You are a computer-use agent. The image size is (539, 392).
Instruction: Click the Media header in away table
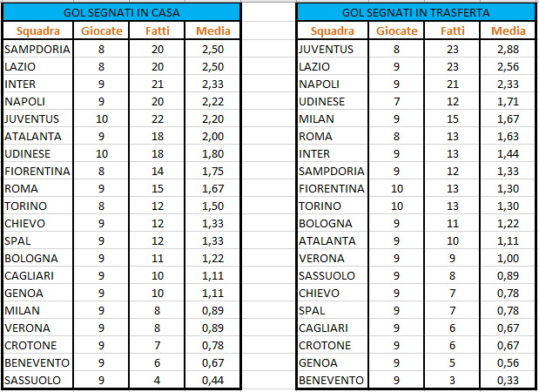(508, 30)
